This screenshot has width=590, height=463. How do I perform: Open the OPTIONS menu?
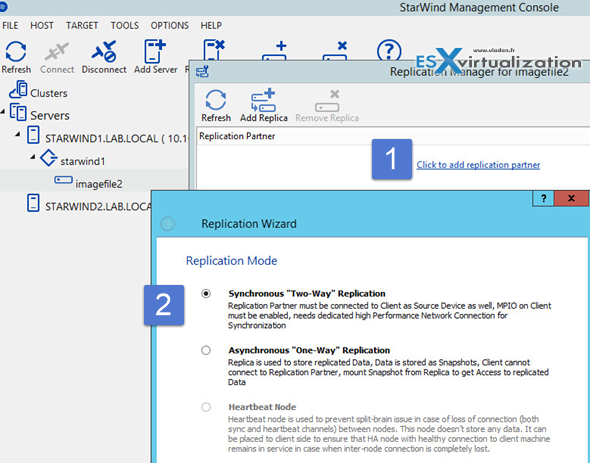(170, 25)
